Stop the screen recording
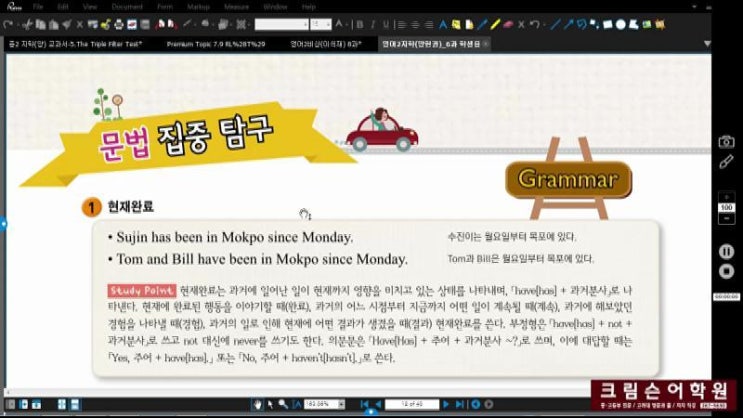Viewport: 743px width, 418px height. (x=726, y=272)
